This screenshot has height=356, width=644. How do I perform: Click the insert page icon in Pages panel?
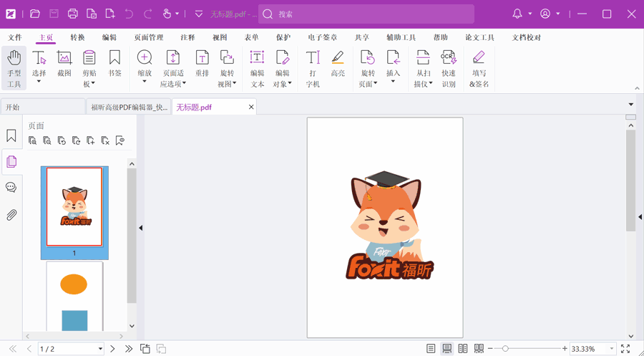click(91, 140)
